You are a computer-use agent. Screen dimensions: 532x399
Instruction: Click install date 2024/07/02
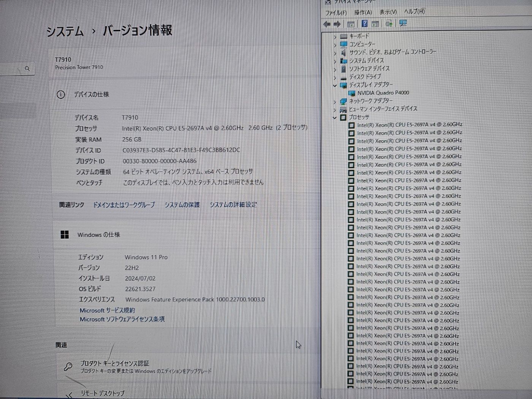pyautogui.click(x=140, y=278)
